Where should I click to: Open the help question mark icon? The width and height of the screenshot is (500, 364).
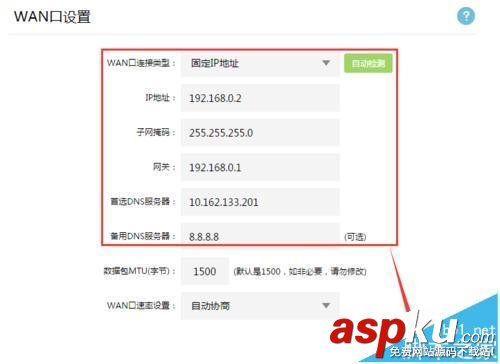[x=466, y=16]
